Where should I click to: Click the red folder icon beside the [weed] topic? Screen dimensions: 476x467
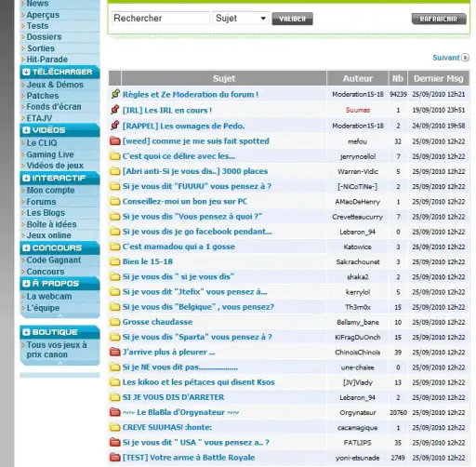[115, 141]
